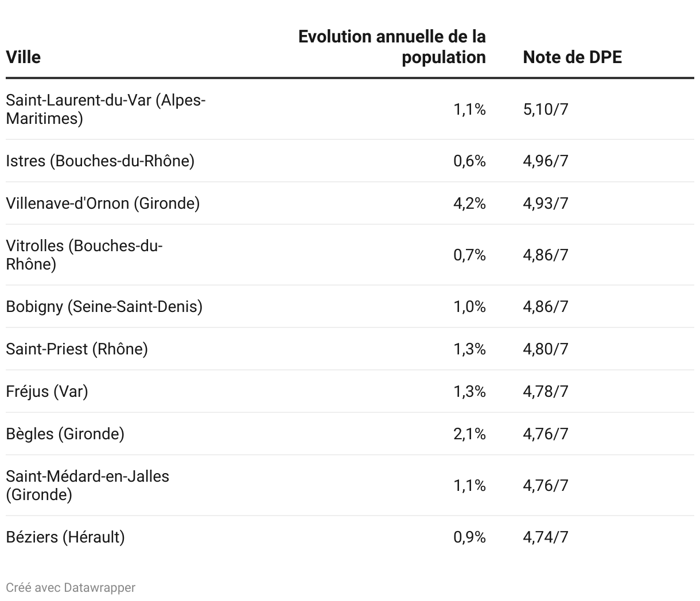700x601 pixels.
Task: Select the Vitrolles (Bouches-du-Rhône) city cell
Action: [84, 255]
